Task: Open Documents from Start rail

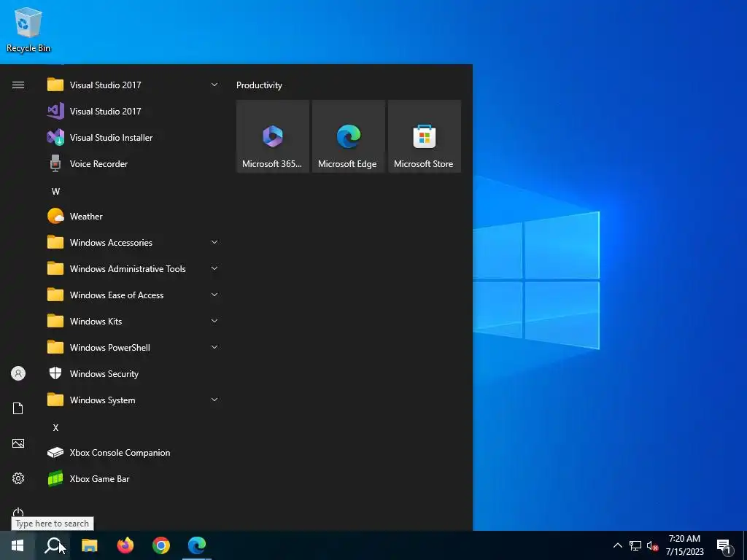Action: (x=18, y=408)
